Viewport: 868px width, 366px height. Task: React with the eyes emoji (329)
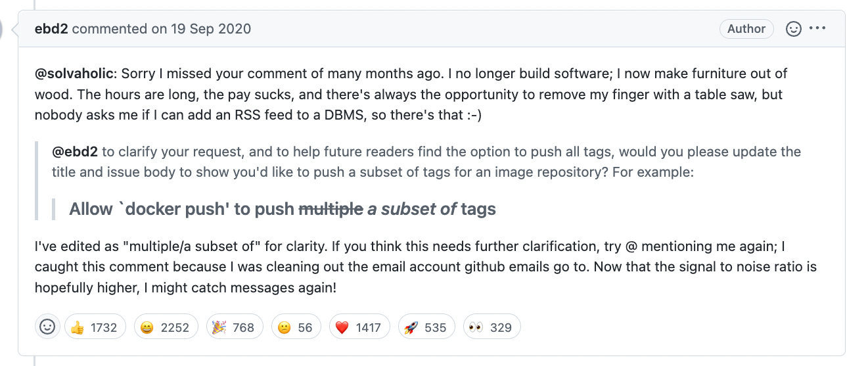tap(491, 327)
